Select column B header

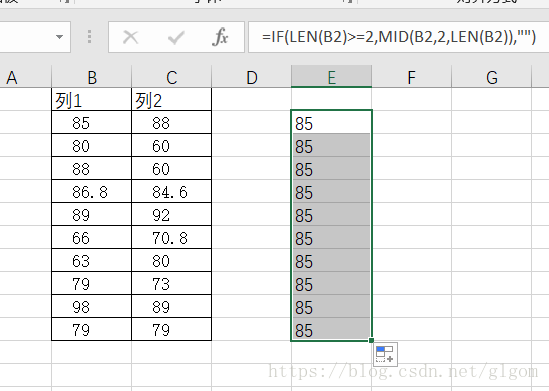pos(92,77)
